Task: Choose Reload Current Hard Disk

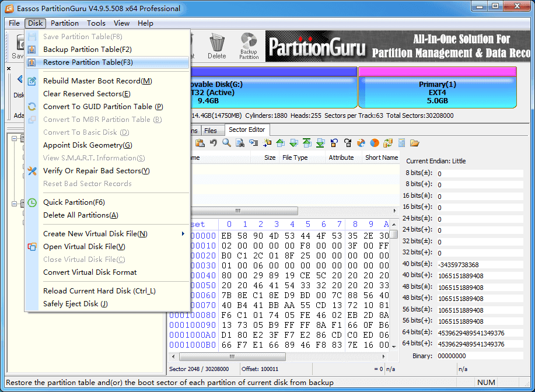Action: (107, 291)
